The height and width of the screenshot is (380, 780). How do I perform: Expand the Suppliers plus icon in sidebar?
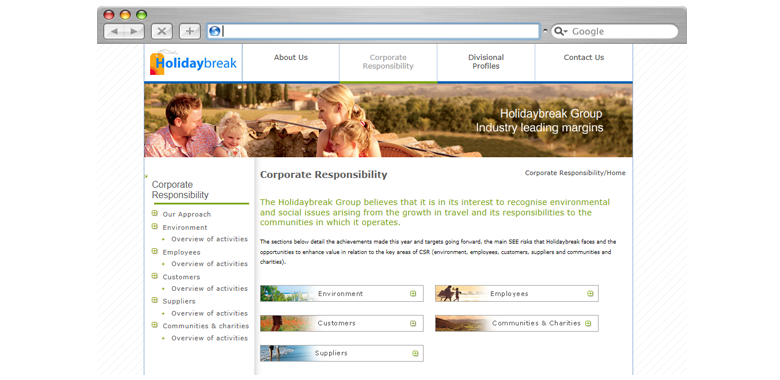pos(155,301)
